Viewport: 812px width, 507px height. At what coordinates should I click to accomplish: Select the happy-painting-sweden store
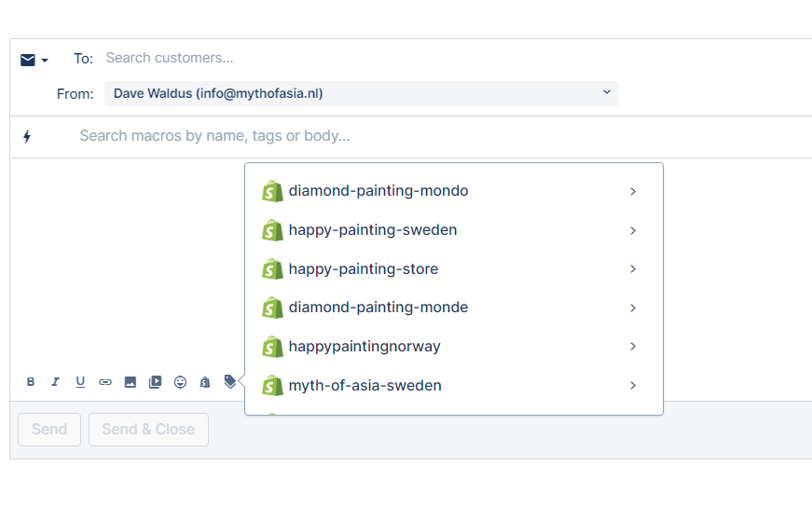pos(373,230)
